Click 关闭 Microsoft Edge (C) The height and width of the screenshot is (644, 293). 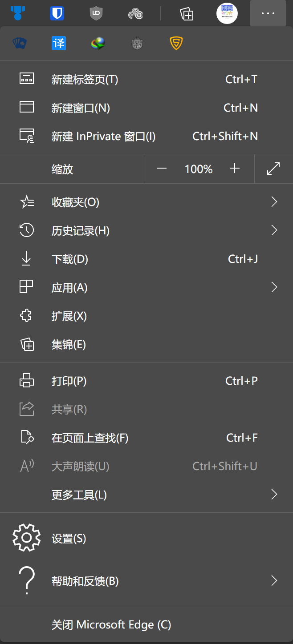(111, 624)
